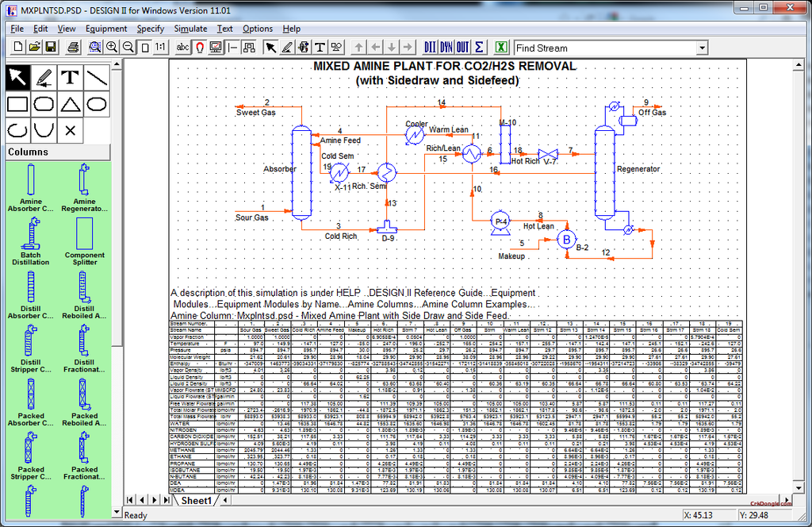This screenshot has width=812, height=527.
Task: Select the line drawing tool
Action: coord(97,78)
